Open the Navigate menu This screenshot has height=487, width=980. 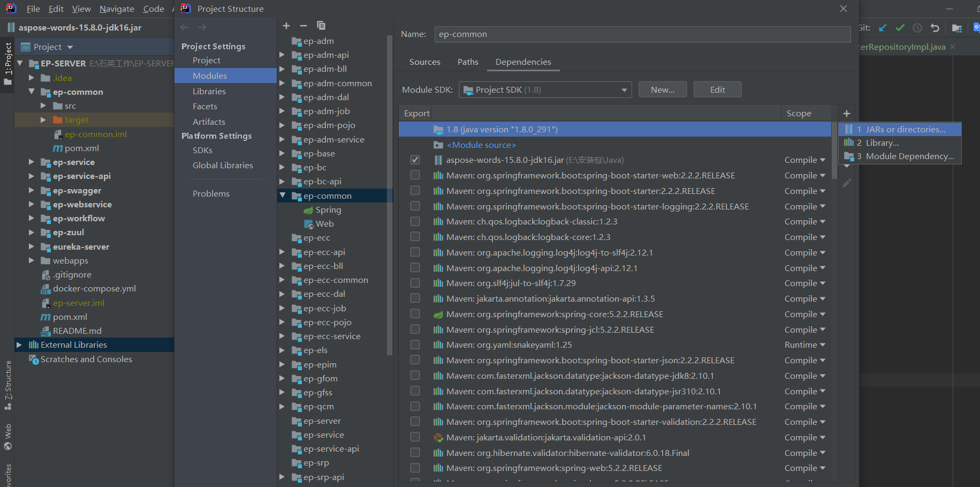point(117,9)
